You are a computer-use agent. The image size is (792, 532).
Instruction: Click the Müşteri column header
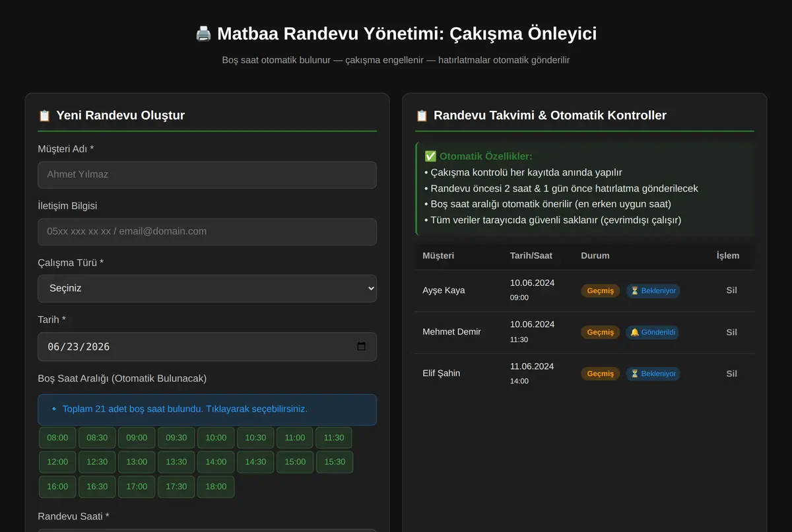(x=438, y=255)
